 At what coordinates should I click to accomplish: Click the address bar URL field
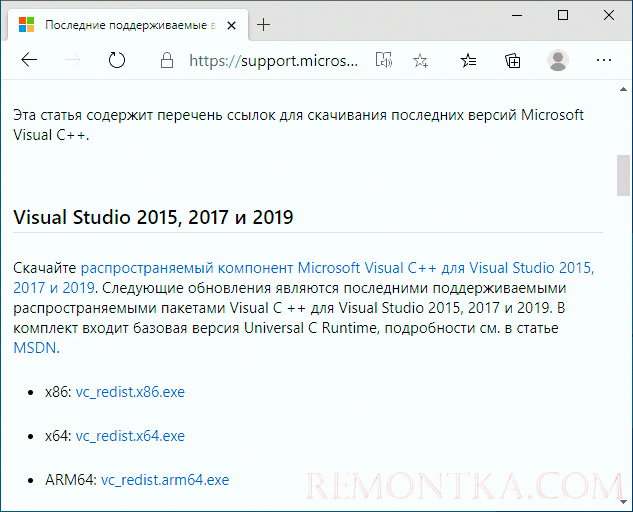pos(273,61)
